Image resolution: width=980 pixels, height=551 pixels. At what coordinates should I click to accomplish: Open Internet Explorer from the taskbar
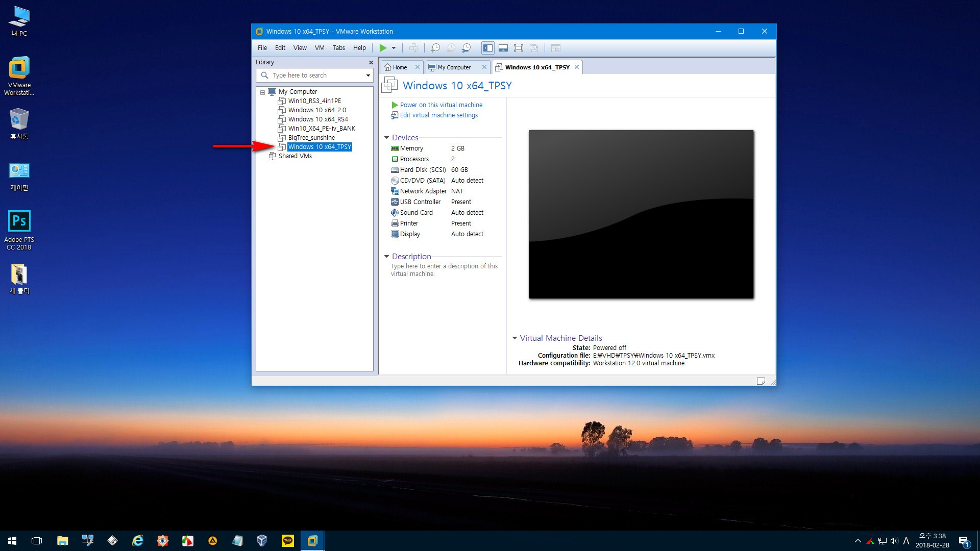pyautogui.click(x=138, y=541)
